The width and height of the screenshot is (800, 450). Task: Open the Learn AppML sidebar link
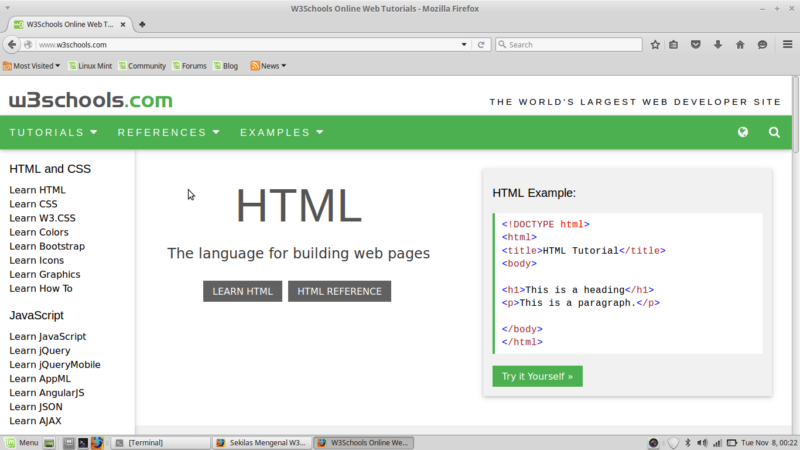40,379
